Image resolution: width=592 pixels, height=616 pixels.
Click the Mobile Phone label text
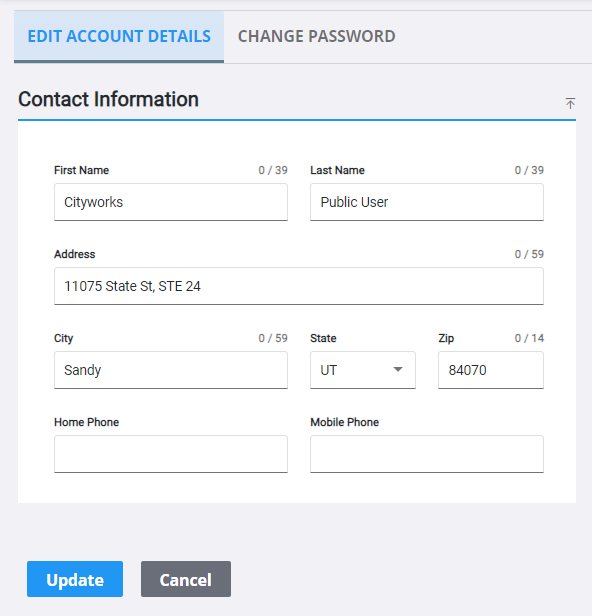tap(345, 422)
